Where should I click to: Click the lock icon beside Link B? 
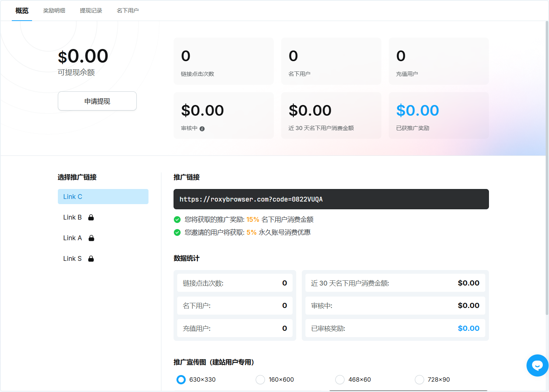[x=91, y=217]
